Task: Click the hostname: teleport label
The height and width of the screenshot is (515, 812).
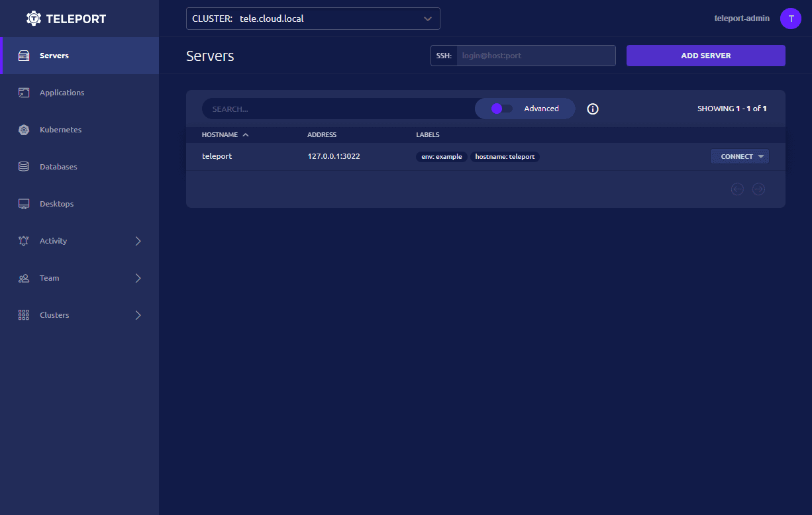Action: click(505, 157)
